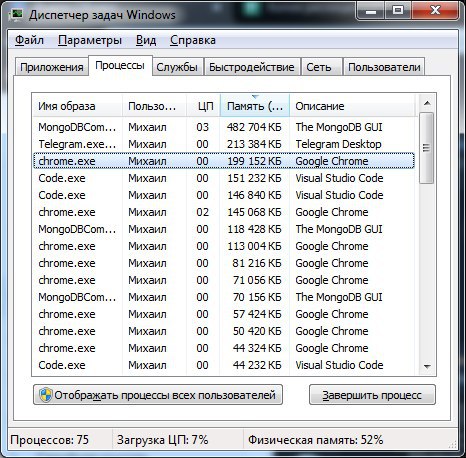Screen dimensions: 466x458
Task: Select MongoDBCom... row with 118 428 КБ
Action: pyautogui.click(x=224, y=229)
